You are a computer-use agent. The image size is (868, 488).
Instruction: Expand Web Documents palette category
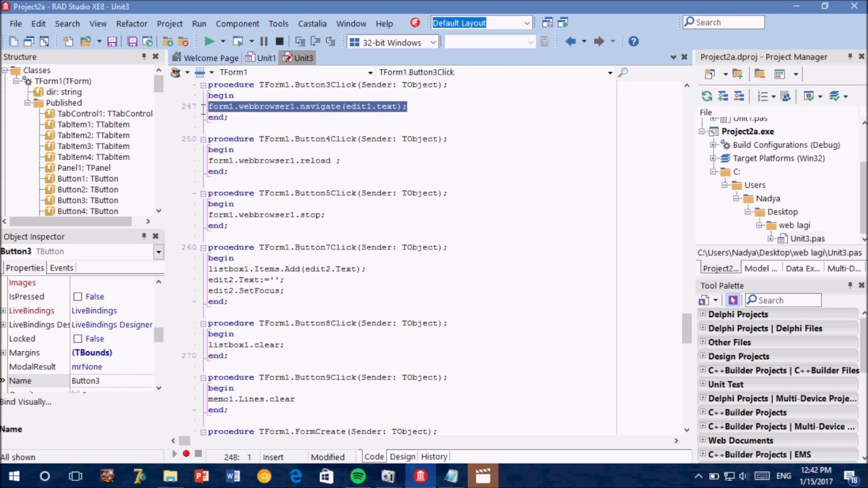[x=703, y=441]
